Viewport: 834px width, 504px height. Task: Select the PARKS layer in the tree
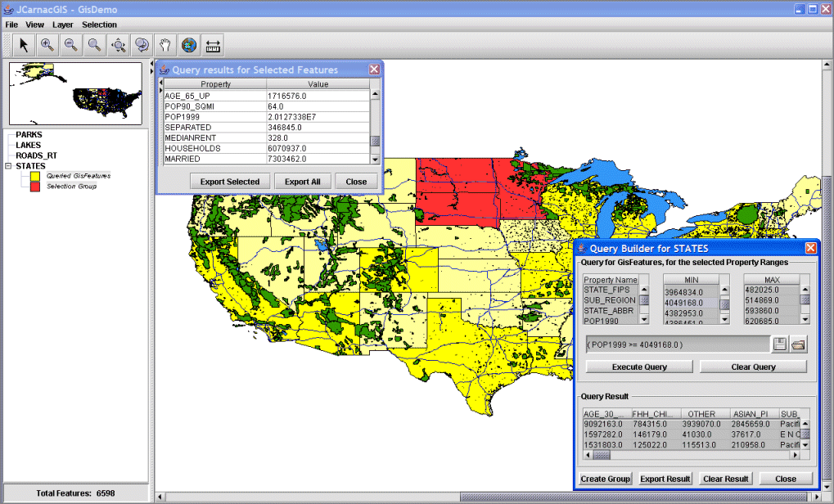pos(29,135)
